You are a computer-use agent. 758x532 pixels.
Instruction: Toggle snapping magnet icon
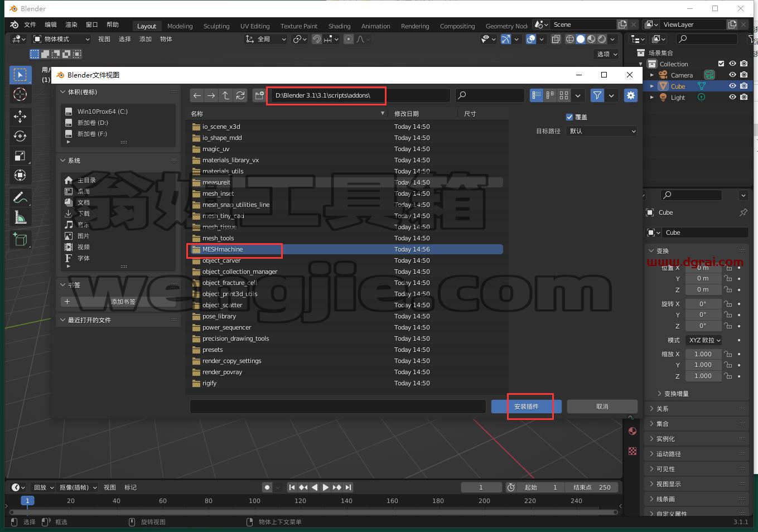[316, 39]
